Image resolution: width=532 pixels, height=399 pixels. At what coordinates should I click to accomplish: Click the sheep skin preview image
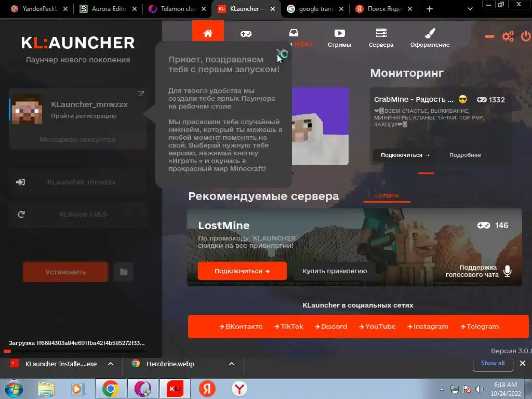click(x=320, y=126)
